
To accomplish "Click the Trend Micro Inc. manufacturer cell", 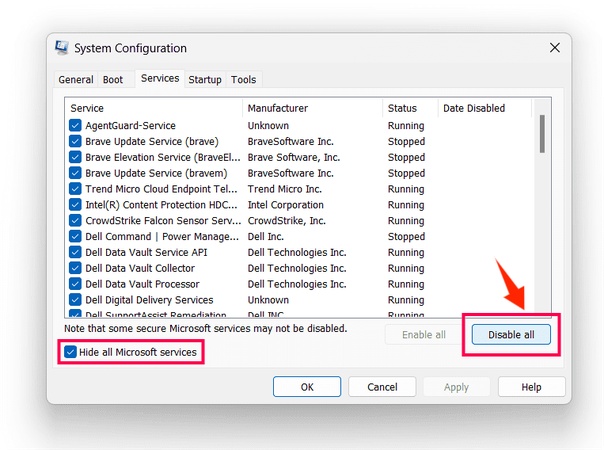I will click(x=284, y=189).
